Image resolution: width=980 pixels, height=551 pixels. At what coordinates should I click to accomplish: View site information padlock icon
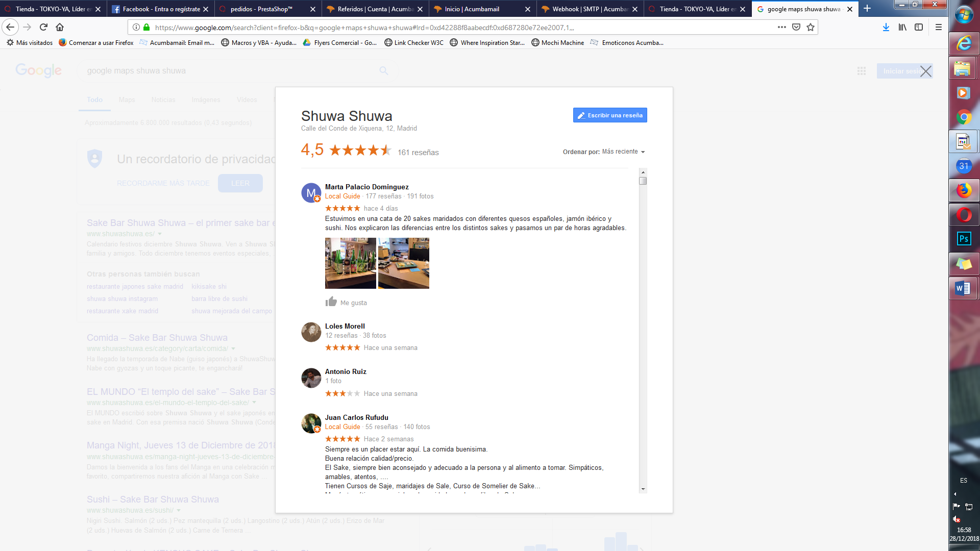click(x=146, y=27)
